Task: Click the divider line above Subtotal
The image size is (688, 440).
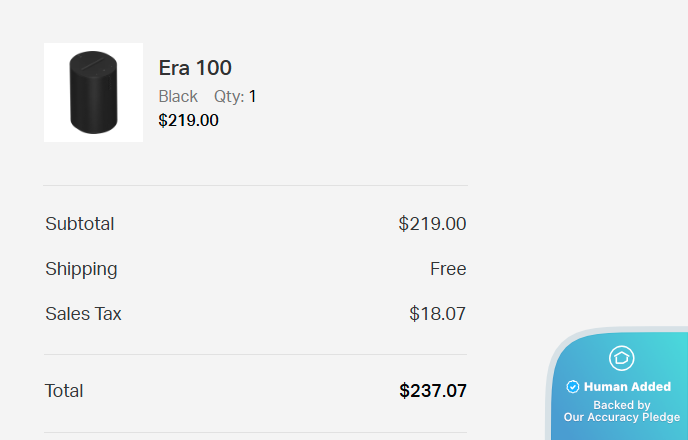Action: click(x=255, y=185)
